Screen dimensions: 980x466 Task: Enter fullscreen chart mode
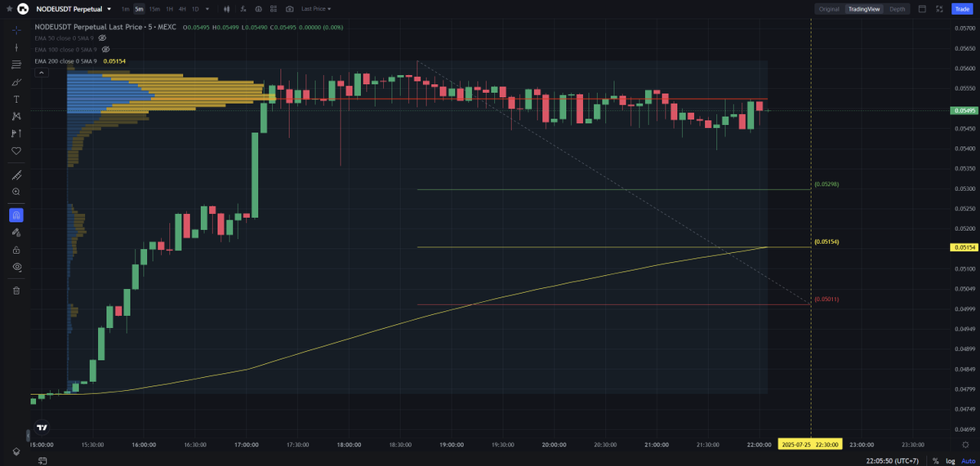tap(939, 9)
